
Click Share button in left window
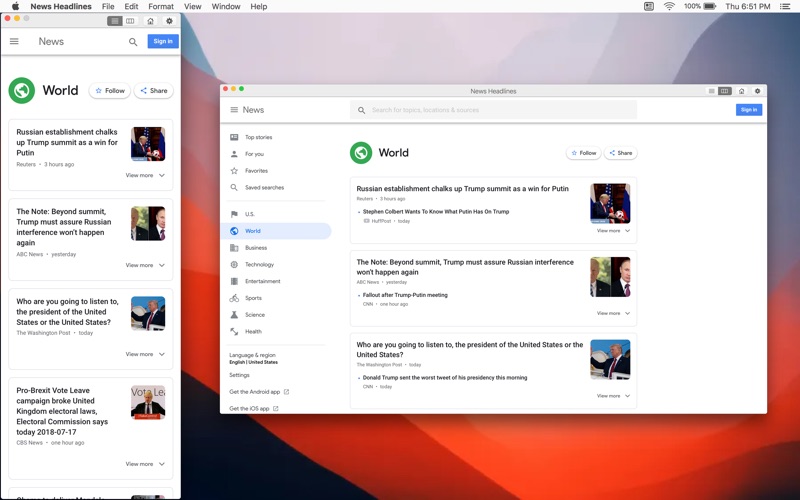[154, 91]
